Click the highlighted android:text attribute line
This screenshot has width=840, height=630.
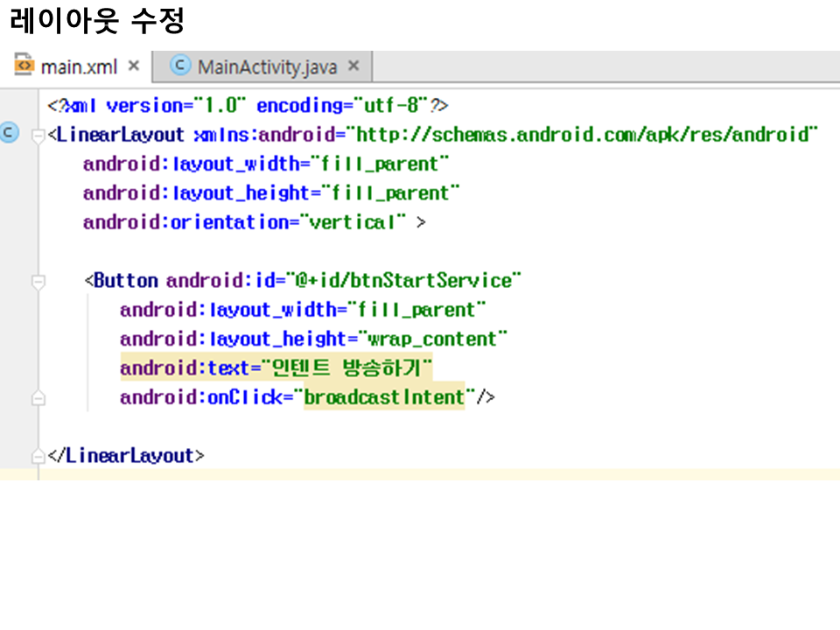(276, 367)
